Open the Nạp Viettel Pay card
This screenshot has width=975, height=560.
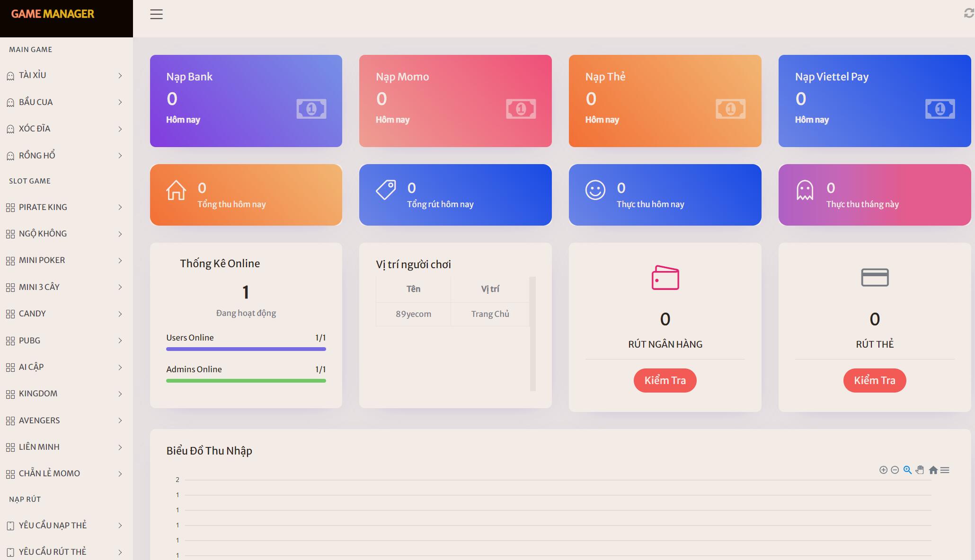pyautogui.click(x=875, y=101)
